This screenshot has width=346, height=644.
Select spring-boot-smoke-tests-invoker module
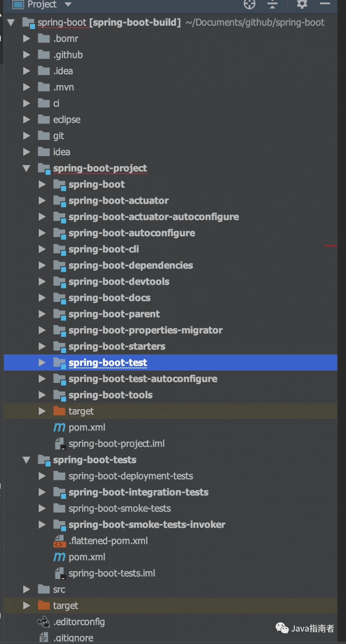tap(147, 525)
